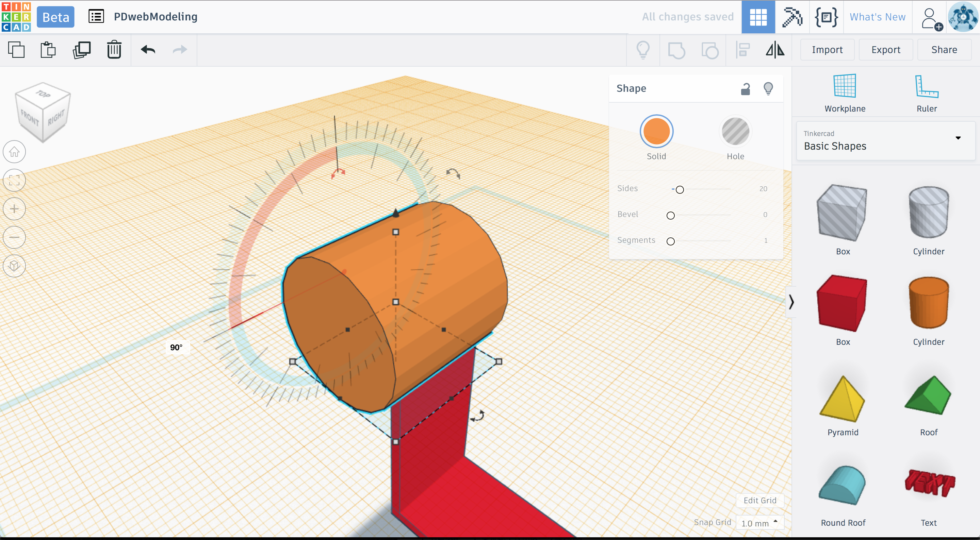Click the Home view icon
Image resolution: width=980 pixels, height=540 pixels.
pyautogui.click(x=14, y=152)
